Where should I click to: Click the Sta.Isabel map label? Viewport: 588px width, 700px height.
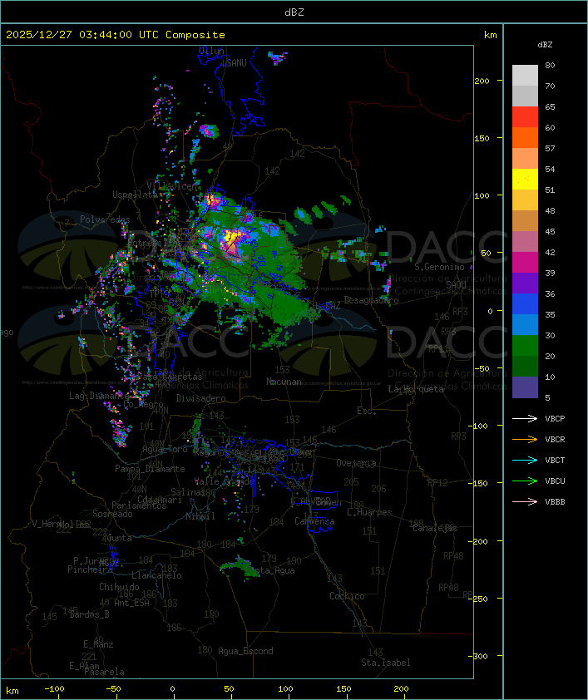click(x=385, y=663)
